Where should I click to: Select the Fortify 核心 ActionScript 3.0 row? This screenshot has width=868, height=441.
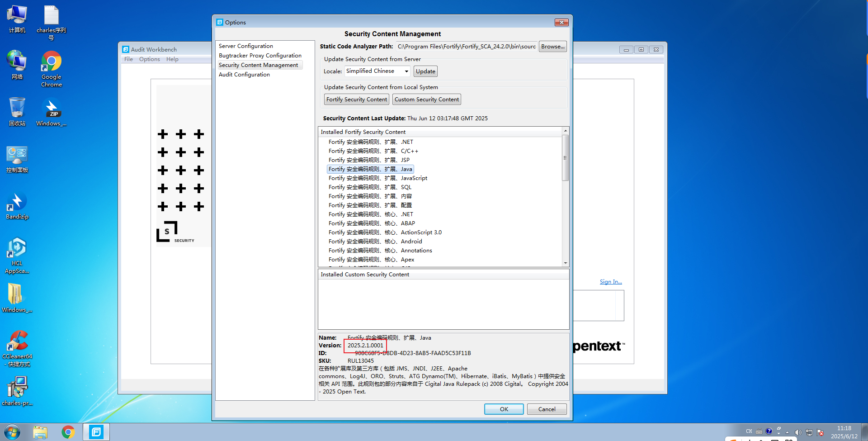(x=385, y=232)
